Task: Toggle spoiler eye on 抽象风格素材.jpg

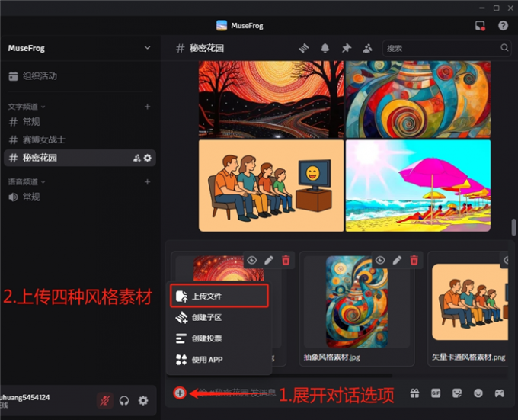Action: 380,261
